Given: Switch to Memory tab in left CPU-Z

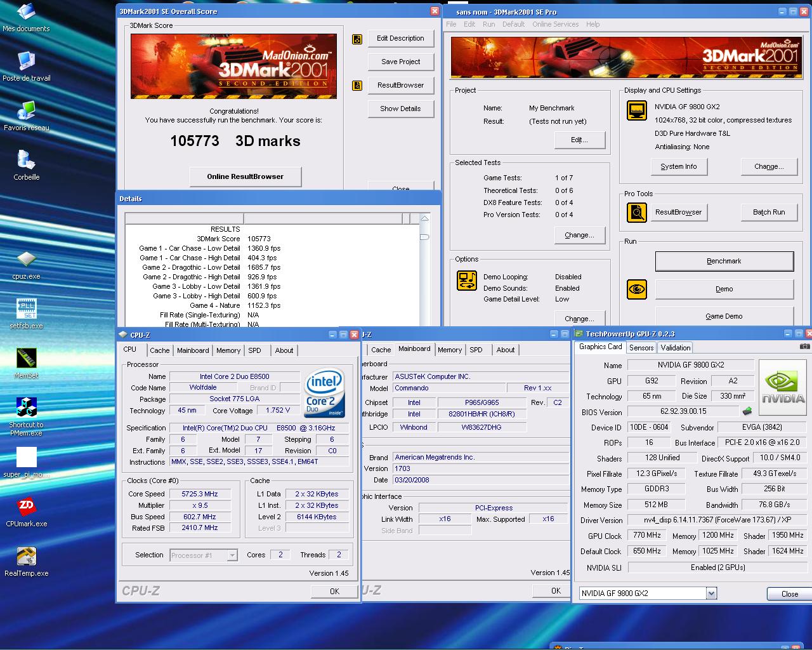Looking at the screenshot, I should point(228,350).
